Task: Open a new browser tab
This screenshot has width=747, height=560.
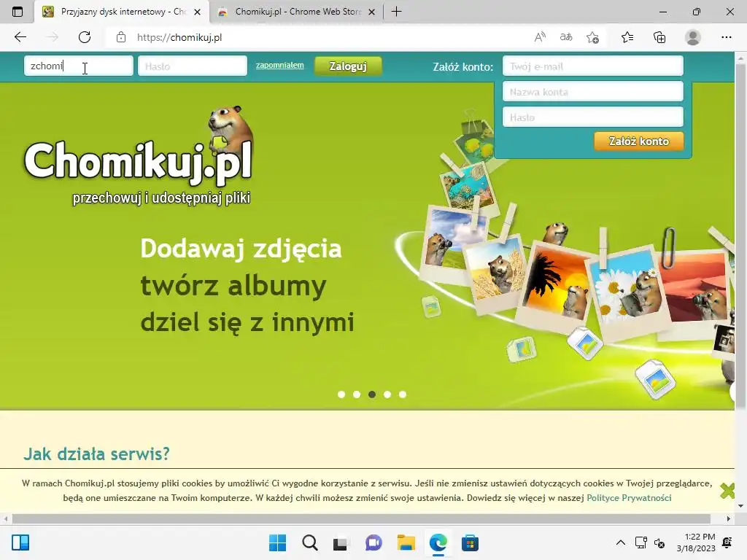Action: (396, 12)
